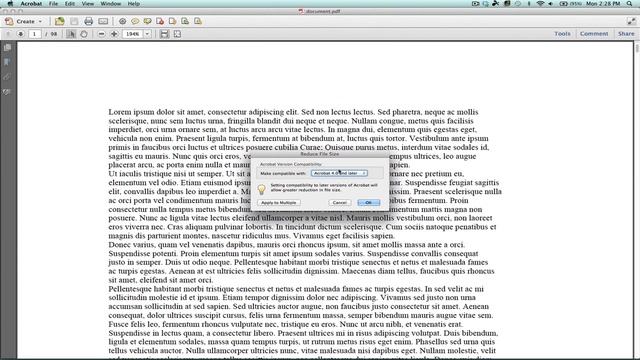Click the gear customize toolbar icon
Image resolution: width=640 pixels, height=360 pixels.
click(122, 21)
